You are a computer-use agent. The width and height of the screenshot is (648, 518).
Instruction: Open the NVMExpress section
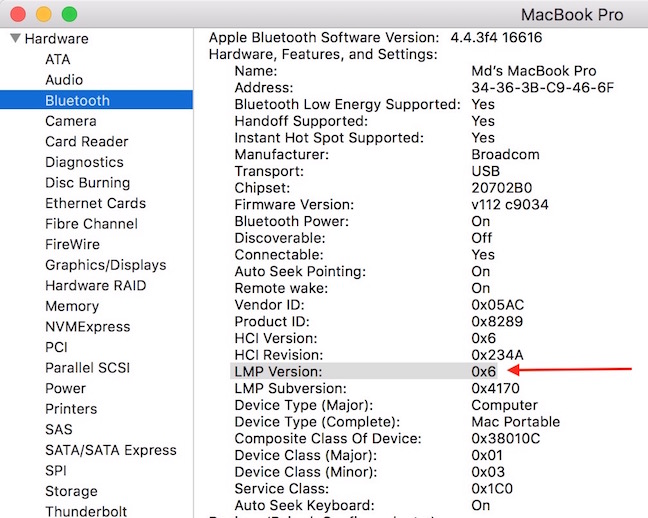(87, 326)
